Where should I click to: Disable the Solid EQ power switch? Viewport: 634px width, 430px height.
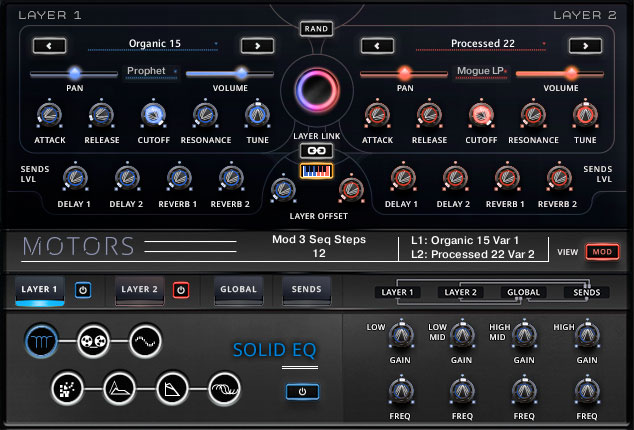[x=302, y=390]
